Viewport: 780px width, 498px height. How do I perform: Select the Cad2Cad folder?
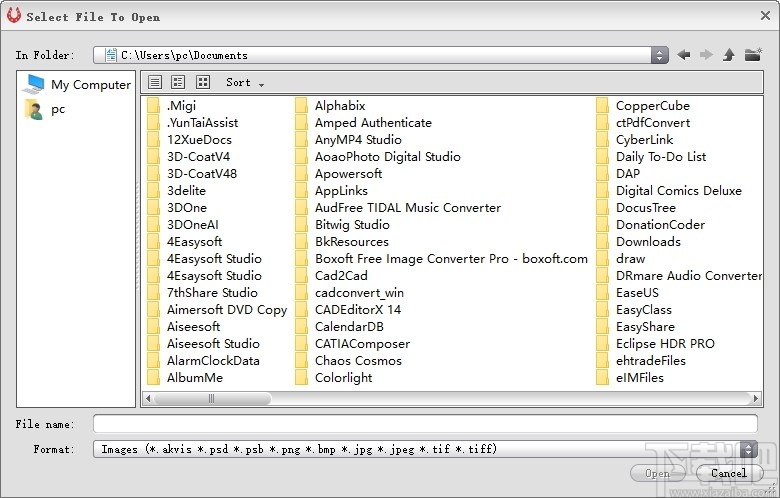[331, 276]
